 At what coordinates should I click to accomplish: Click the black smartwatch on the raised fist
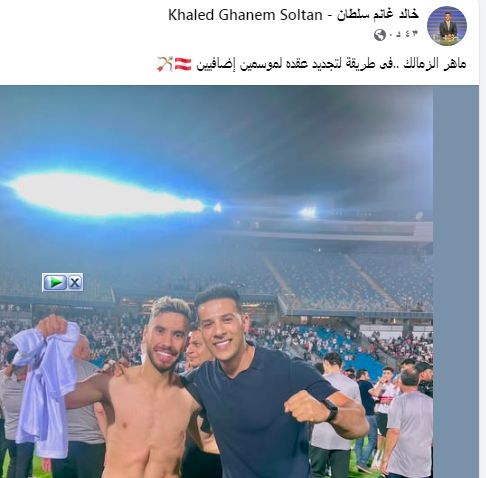click(330, 410)
